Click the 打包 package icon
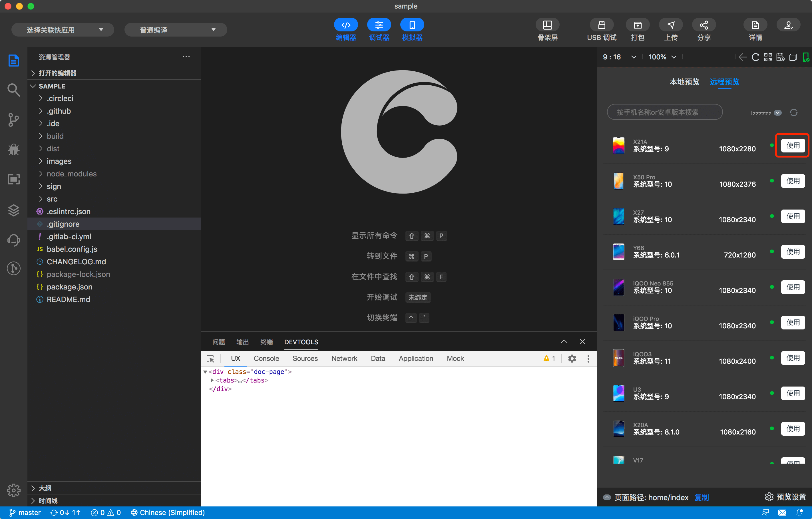Image resolution: width=812 pixels, height=519 pixels. (637, 25)
